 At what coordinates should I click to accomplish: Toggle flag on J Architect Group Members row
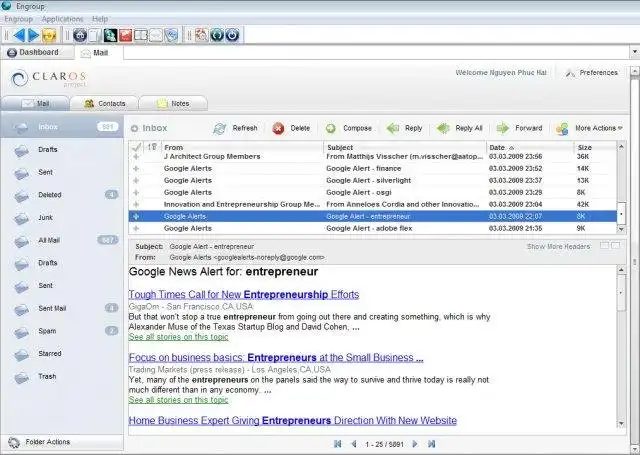pos(136,157)
